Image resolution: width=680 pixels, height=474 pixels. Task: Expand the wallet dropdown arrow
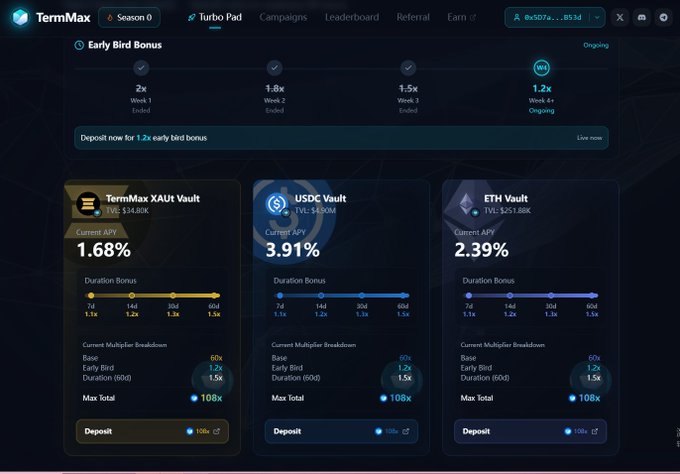tap(597, 18)
